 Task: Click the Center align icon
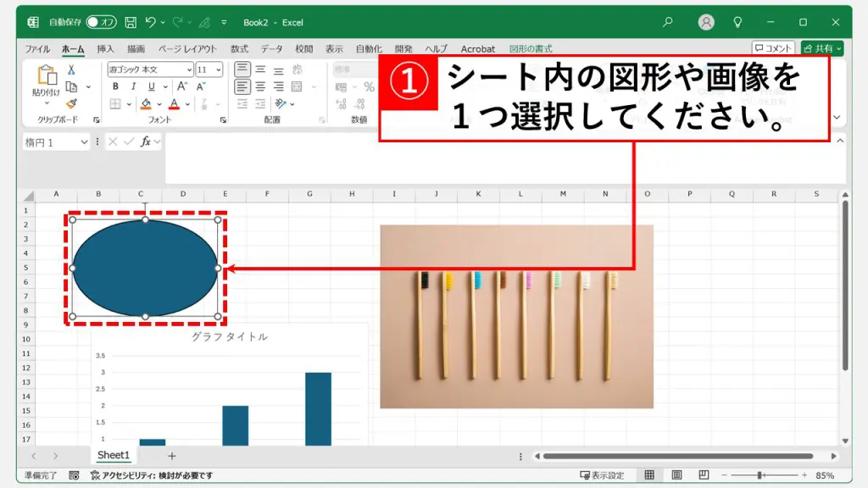(x=261, y=86)
